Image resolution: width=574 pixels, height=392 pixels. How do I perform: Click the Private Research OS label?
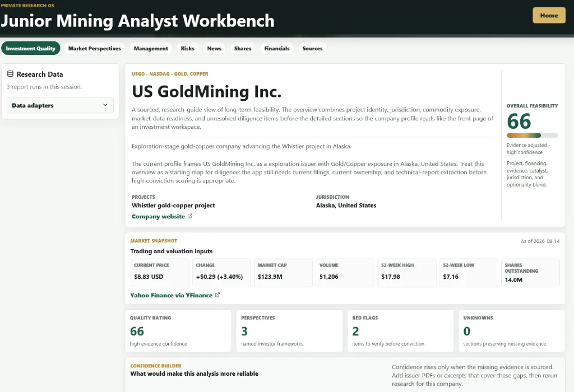(x=27, y=6)
